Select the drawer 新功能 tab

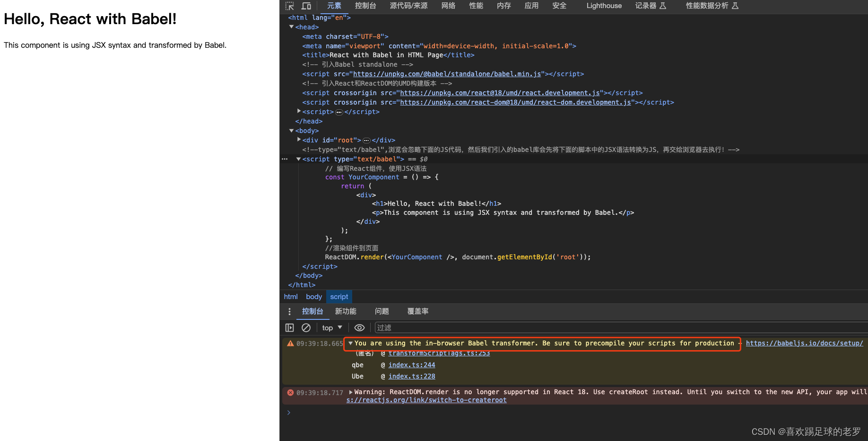tap(346, 311)
